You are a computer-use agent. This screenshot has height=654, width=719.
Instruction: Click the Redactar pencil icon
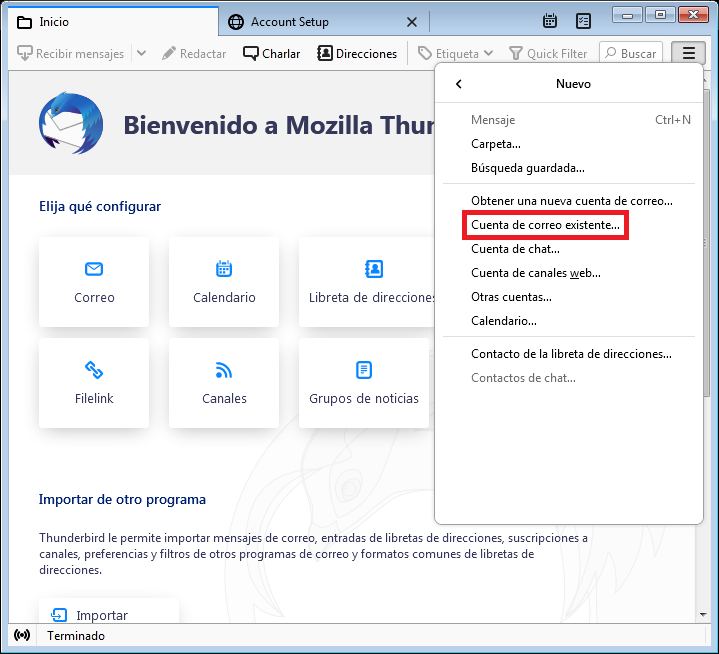coord(169,53)
